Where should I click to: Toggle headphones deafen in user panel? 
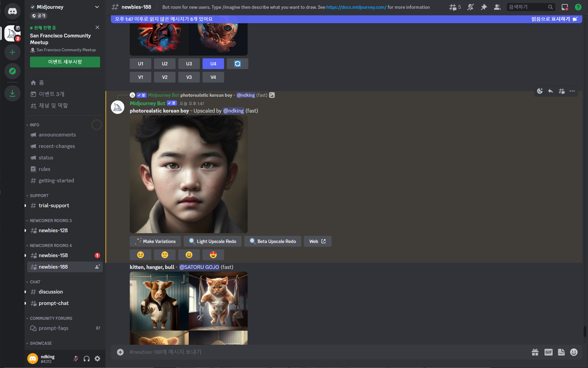pyautogui.click(x=87, y=359)
